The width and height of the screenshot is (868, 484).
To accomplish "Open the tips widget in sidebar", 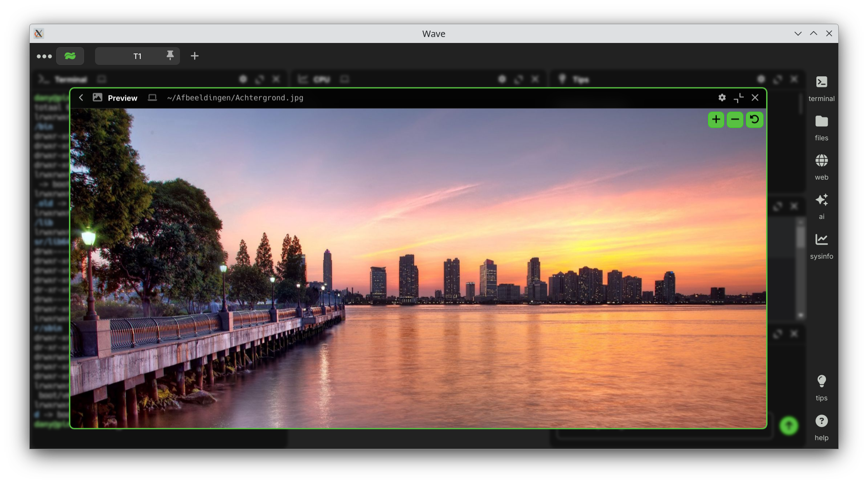I will tap(821, 388).
